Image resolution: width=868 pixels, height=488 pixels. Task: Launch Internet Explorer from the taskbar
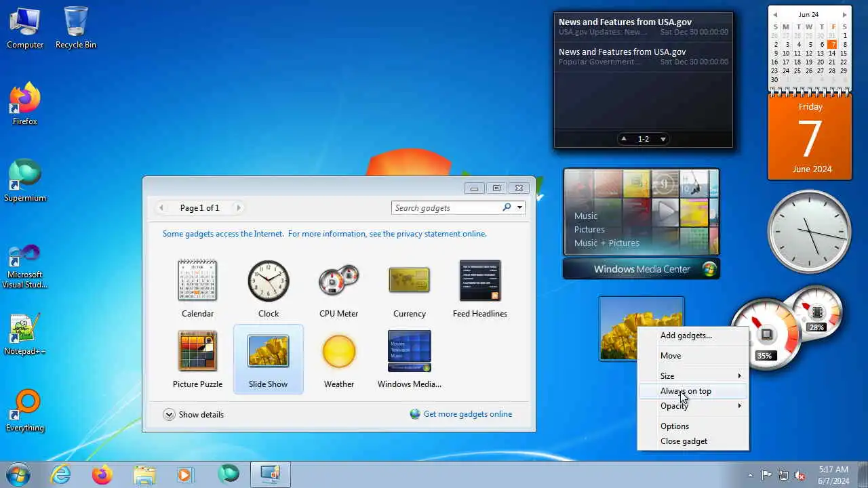click(x=61, y=474)
